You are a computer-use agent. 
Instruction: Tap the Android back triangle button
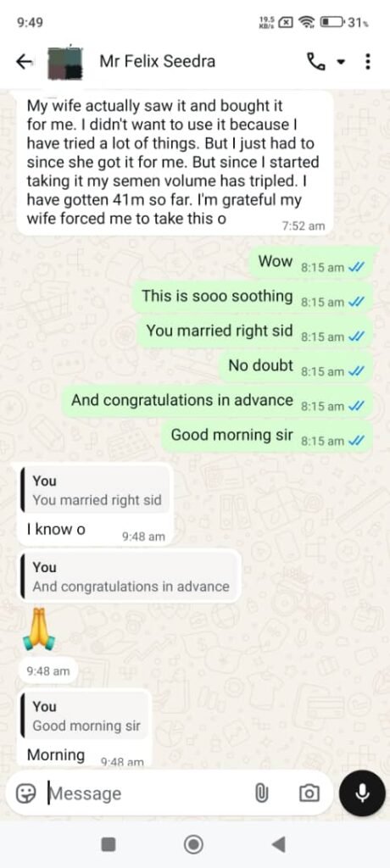279,844
